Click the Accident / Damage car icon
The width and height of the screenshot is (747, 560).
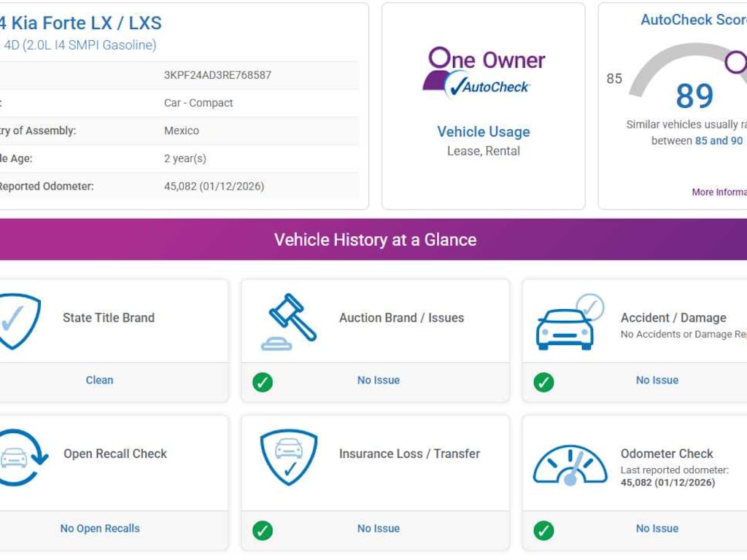[568, 323]
